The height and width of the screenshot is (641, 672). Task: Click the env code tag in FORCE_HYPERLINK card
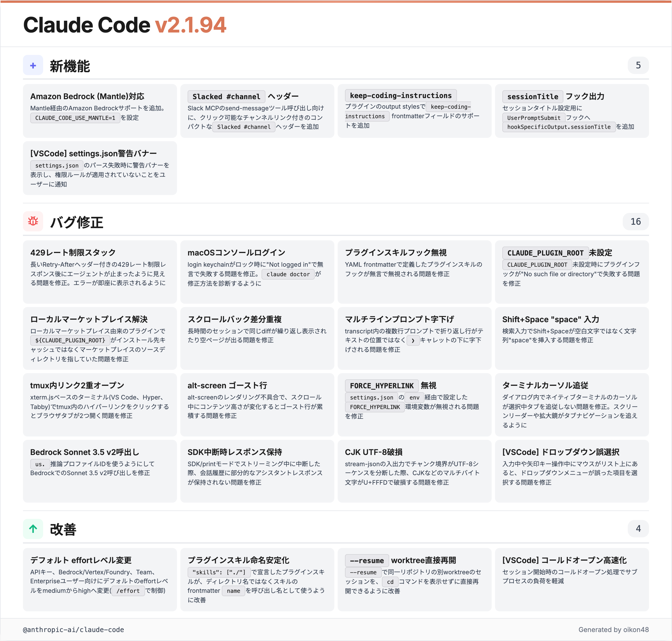click(x=414, y=397)
